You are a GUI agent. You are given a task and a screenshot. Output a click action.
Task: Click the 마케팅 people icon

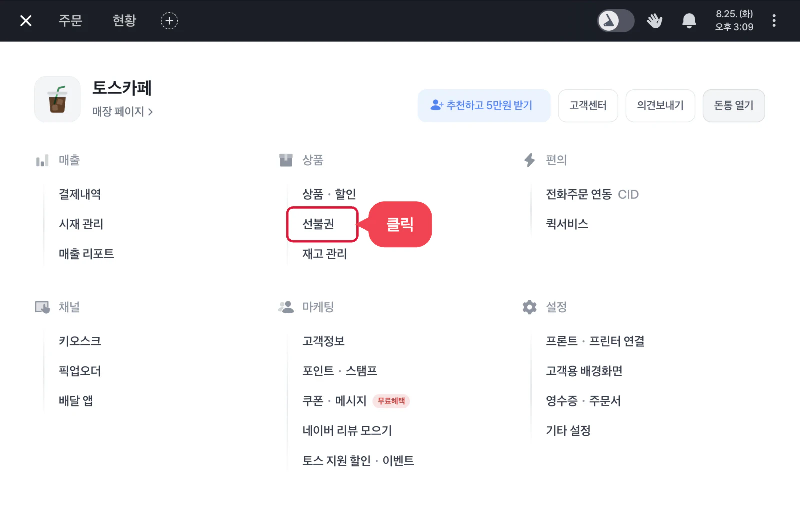286,307
